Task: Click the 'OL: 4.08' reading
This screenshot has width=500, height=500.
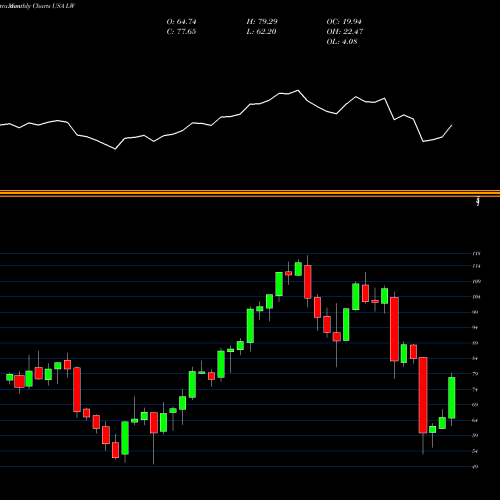Action: point(342,42)
